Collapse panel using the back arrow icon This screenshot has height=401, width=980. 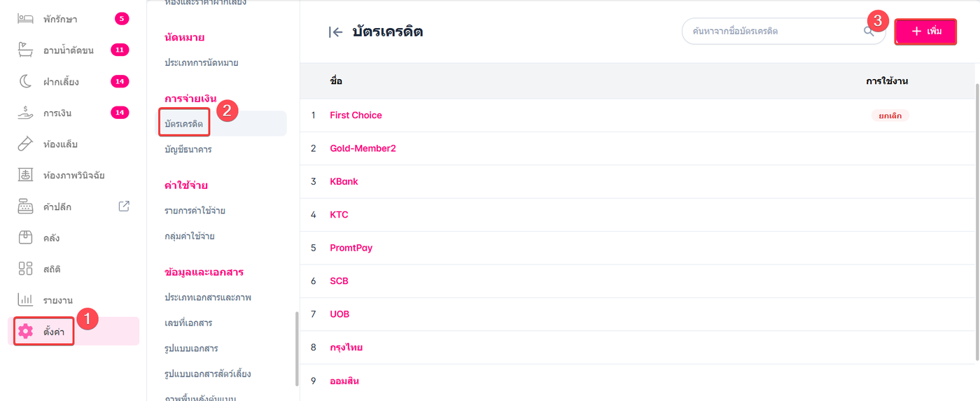[335, 31]
